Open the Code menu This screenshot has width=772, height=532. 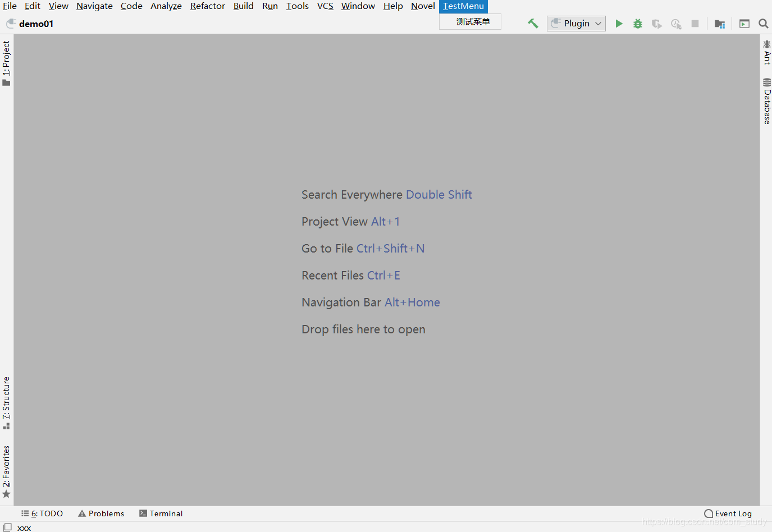(x=131, y=6)
